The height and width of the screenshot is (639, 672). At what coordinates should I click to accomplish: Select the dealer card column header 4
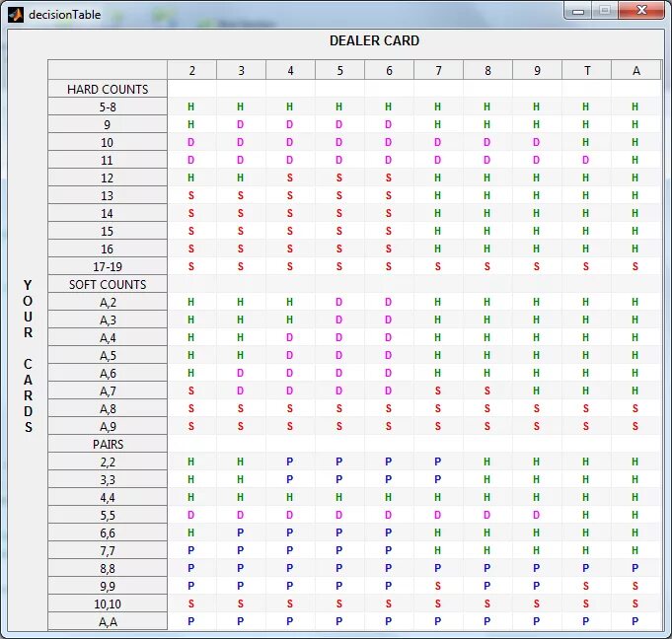coord(290,70)
